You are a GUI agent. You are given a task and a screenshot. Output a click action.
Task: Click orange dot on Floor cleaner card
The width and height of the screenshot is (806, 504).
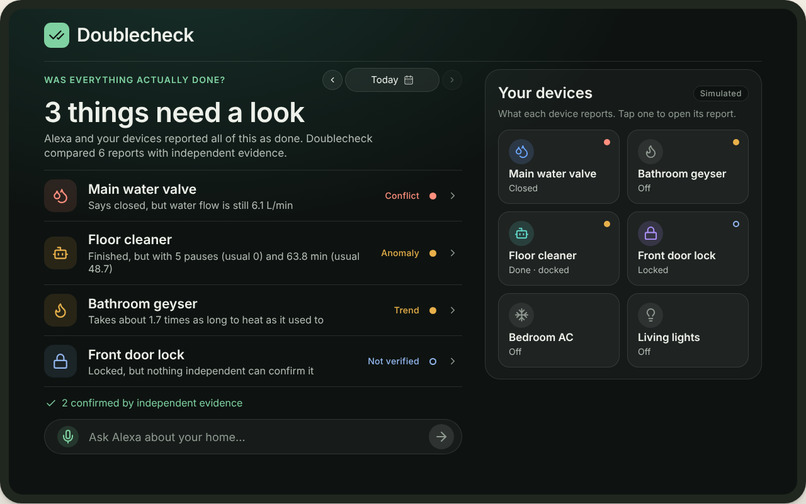tap(607, 224)
